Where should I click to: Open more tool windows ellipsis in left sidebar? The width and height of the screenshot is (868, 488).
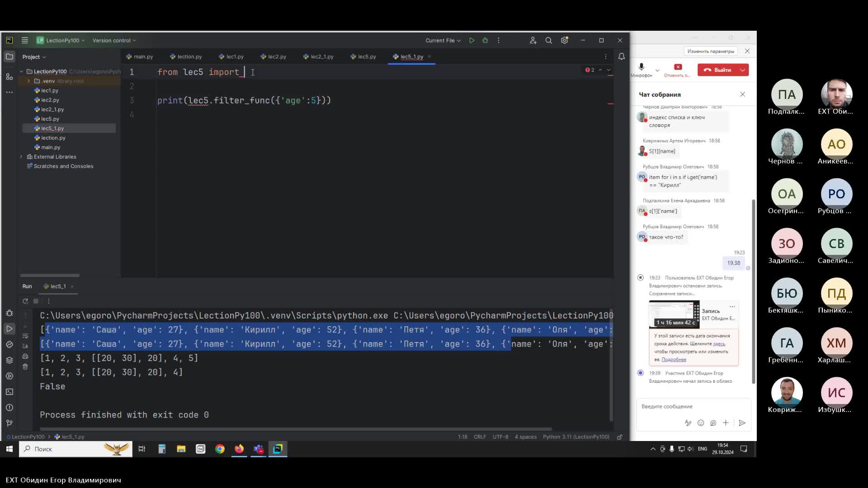9,92
